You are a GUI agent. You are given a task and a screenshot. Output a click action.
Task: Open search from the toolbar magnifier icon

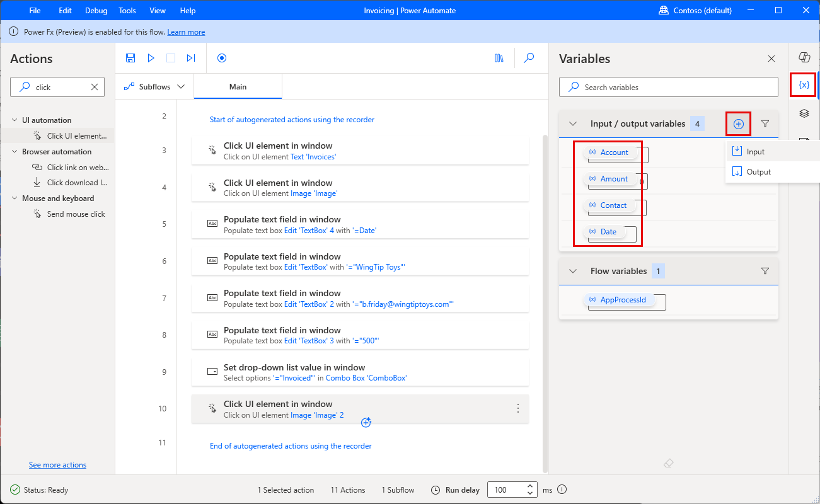coord(529,58)
